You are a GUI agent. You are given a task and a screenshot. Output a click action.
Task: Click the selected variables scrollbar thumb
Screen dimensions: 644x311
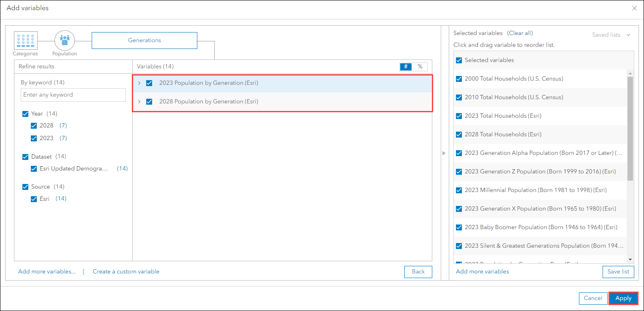coord(630,128)
